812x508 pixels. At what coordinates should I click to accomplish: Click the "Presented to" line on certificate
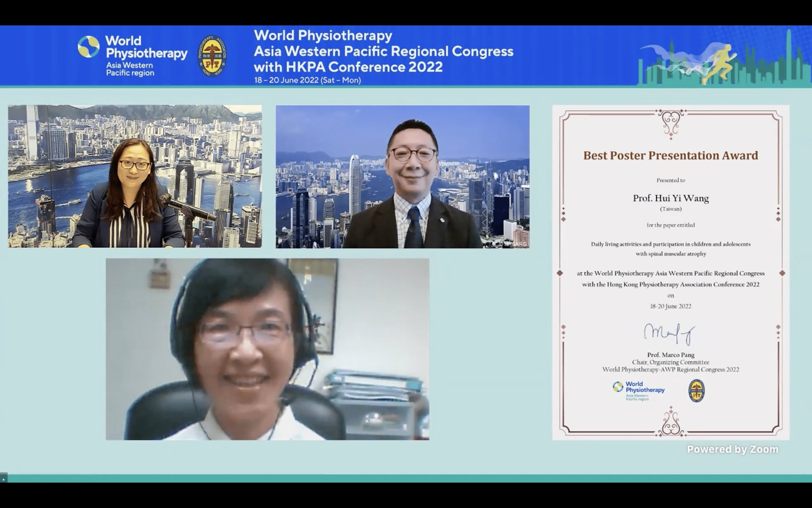coord(671,180)
